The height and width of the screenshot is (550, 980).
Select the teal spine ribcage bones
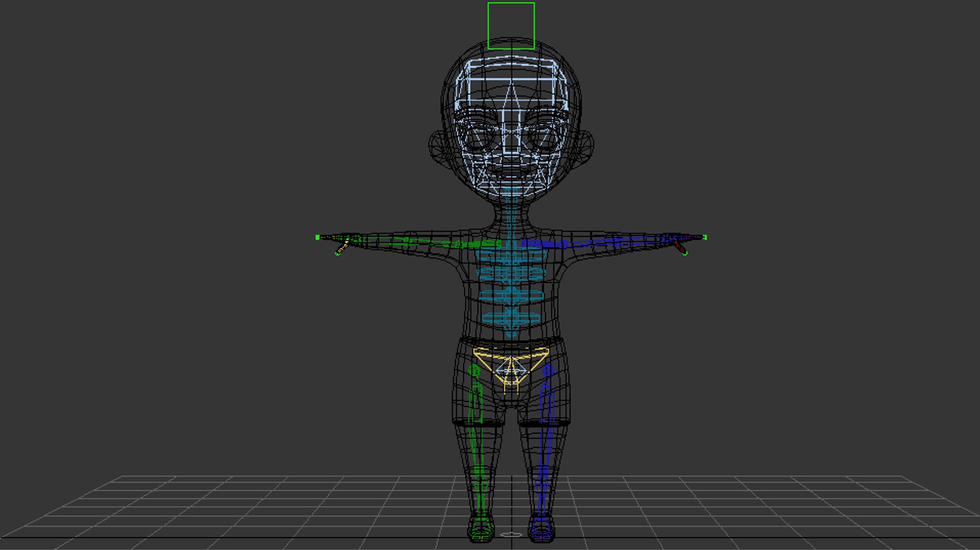tap(511, 291)
